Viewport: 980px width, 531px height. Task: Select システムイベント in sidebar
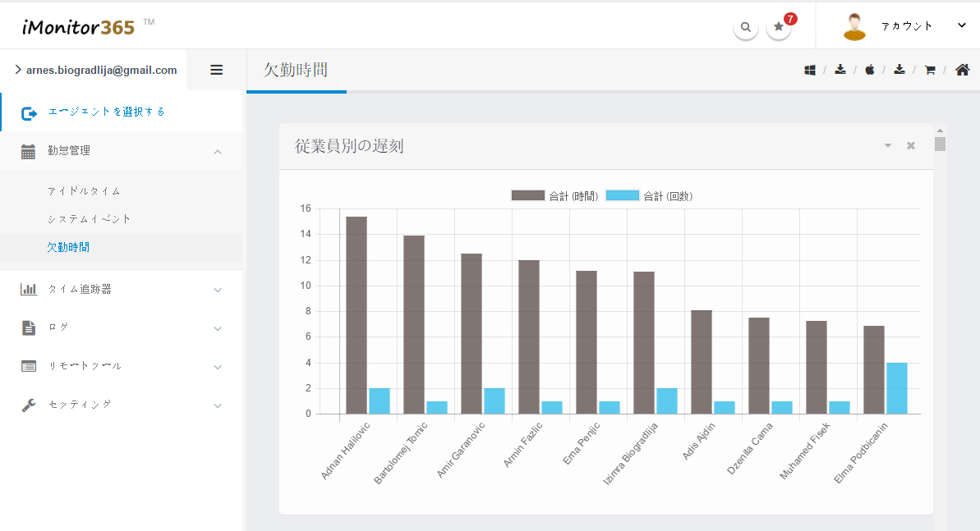pos(89,219)
